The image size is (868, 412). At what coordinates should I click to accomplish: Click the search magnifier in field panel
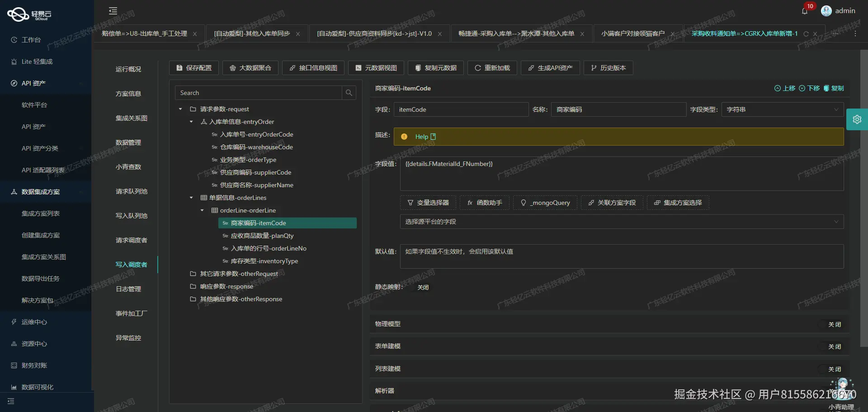click(349, 93)
